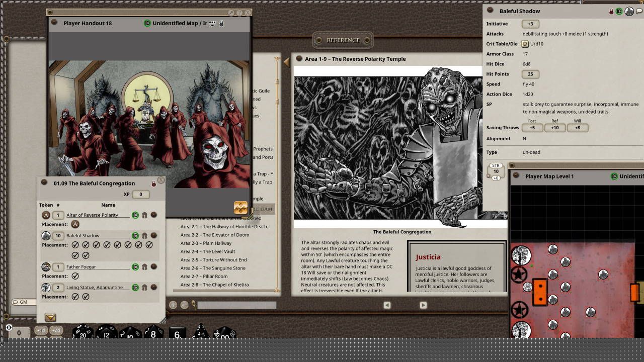
Task: Open Area 2-6 – The Sanguine Stone
Action: click(x=213, y=268)
